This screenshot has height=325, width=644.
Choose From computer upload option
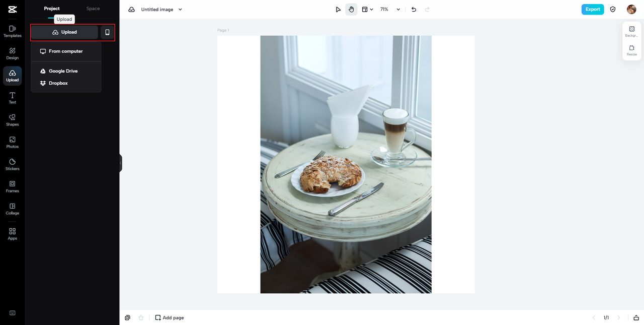point(66,51)
